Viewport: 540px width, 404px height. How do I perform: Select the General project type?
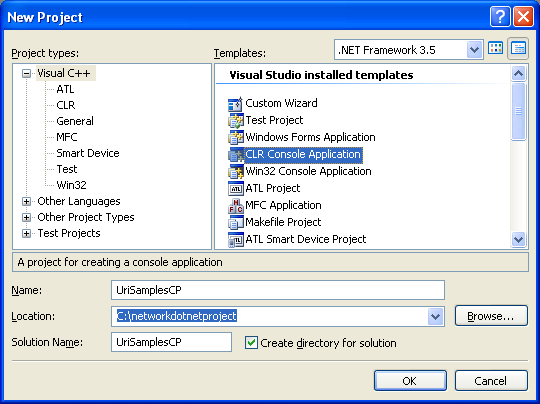point(75,121)
